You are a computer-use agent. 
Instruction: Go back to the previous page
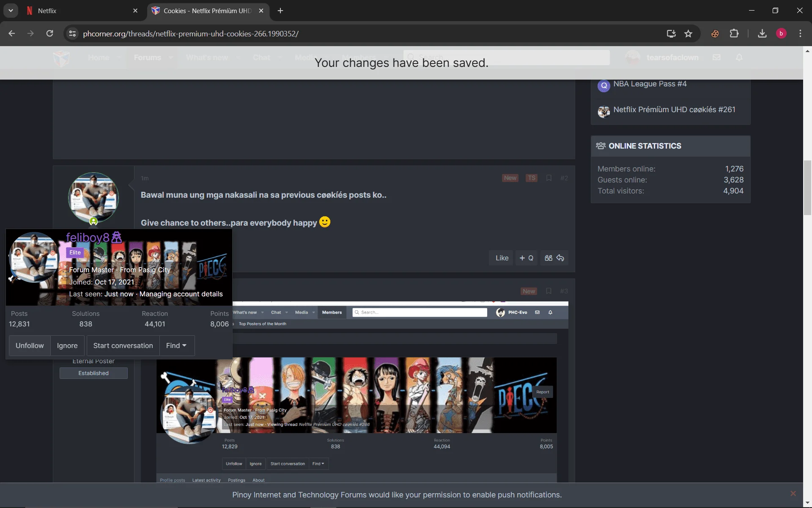(12, 33)
